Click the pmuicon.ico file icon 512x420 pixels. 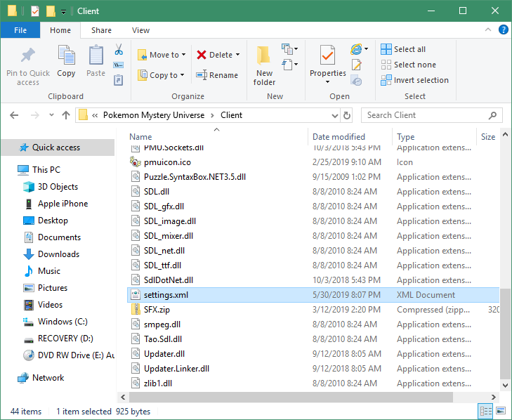point(135,162)
